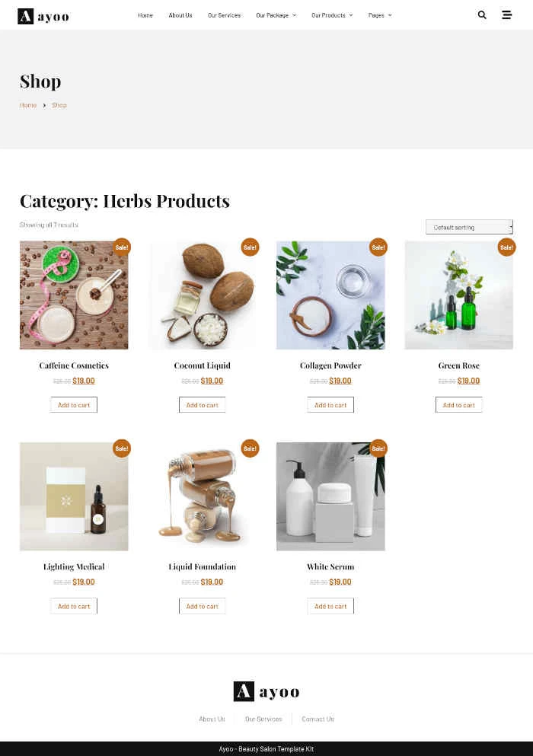Open the Lighting Medical product image

click(74, 496)
